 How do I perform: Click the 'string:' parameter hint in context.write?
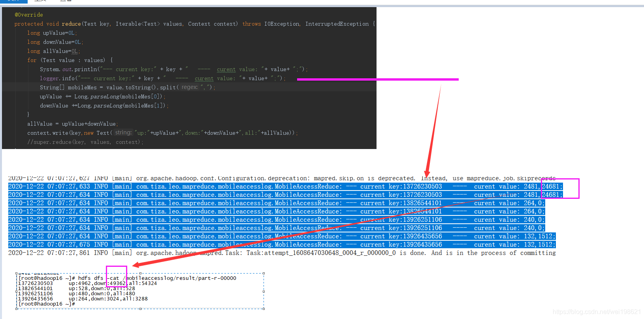[x=123, y=132]
